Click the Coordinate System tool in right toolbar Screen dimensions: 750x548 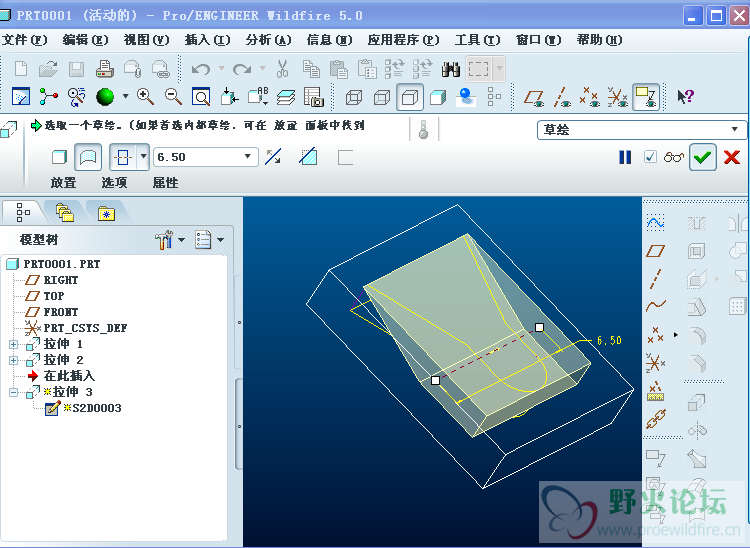[x=655, y=363]
